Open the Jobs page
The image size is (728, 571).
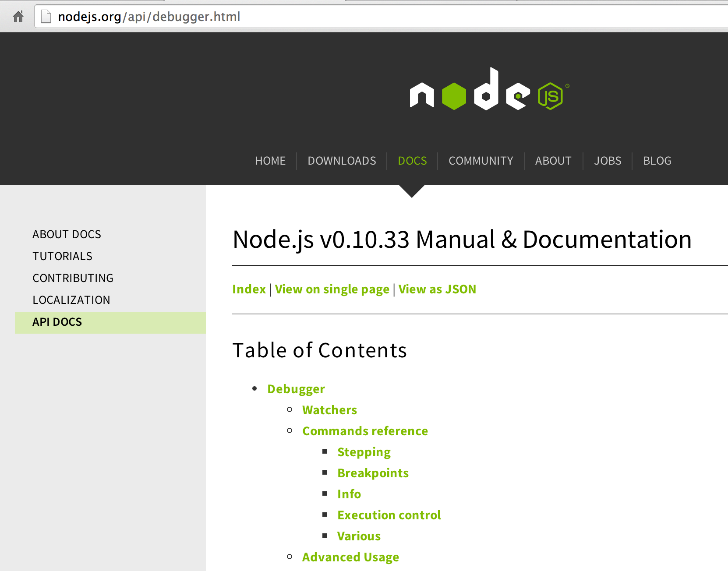608,161
